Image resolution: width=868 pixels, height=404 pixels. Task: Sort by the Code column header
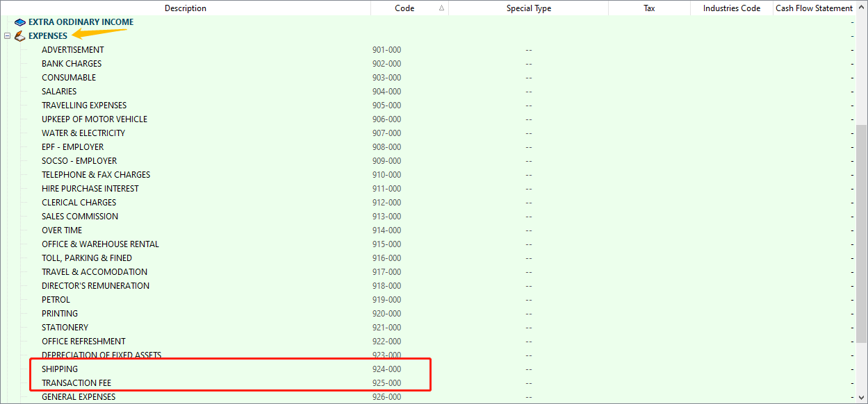tap(404, 8)
